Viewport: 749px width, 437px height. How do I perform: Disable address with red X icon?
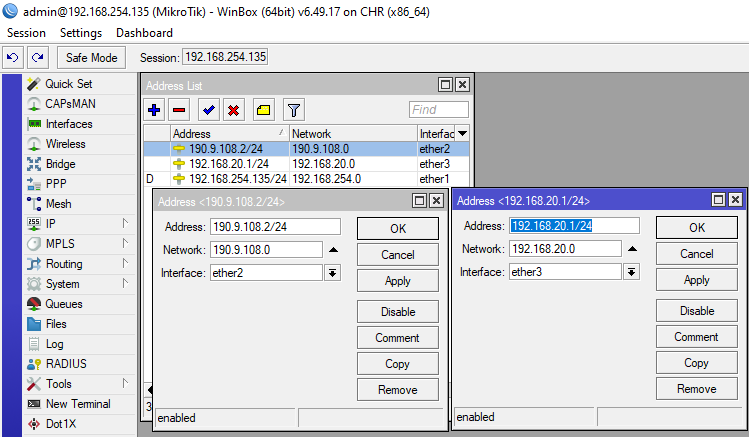[x=234, y=110]
